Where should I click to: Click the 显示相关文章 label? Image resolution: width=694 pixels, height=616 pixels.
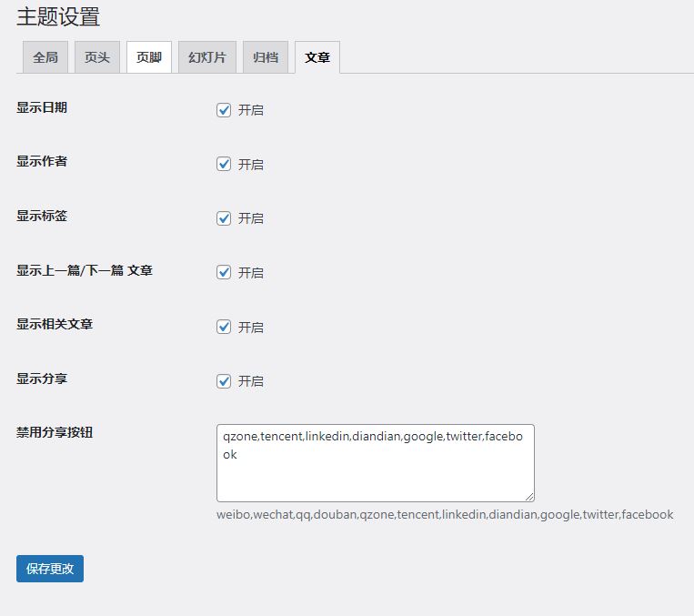pyautogui.click(x=55, y=324)
